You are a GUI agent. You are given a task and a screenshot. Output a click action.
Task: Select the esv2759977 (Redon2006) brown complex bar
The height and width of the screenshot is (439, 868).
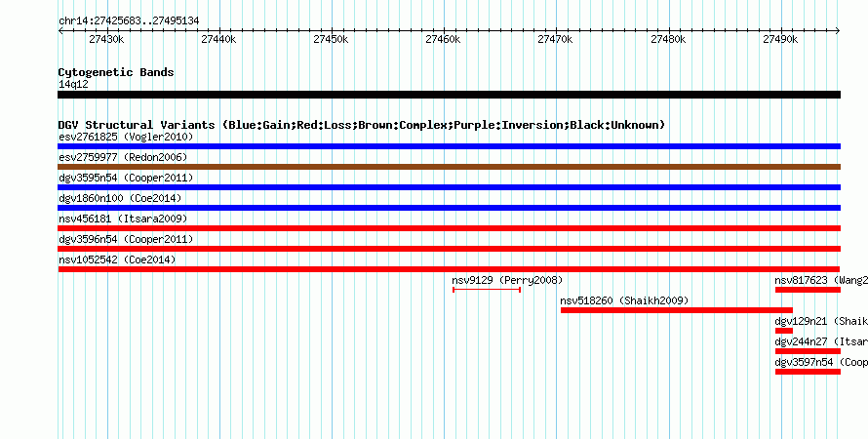click(449, 167)
